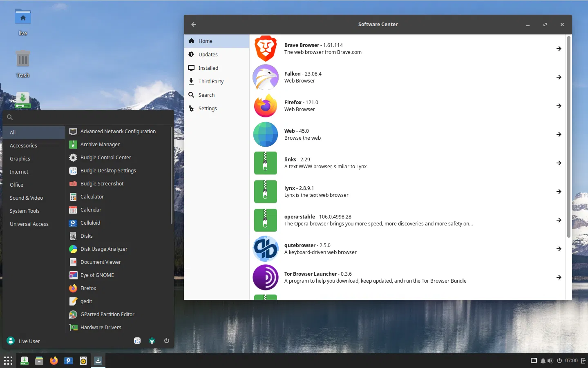Viewport: 588px width, 368px height.
Task: Click the Software Center vertical scrollbar
Action: 568,137
